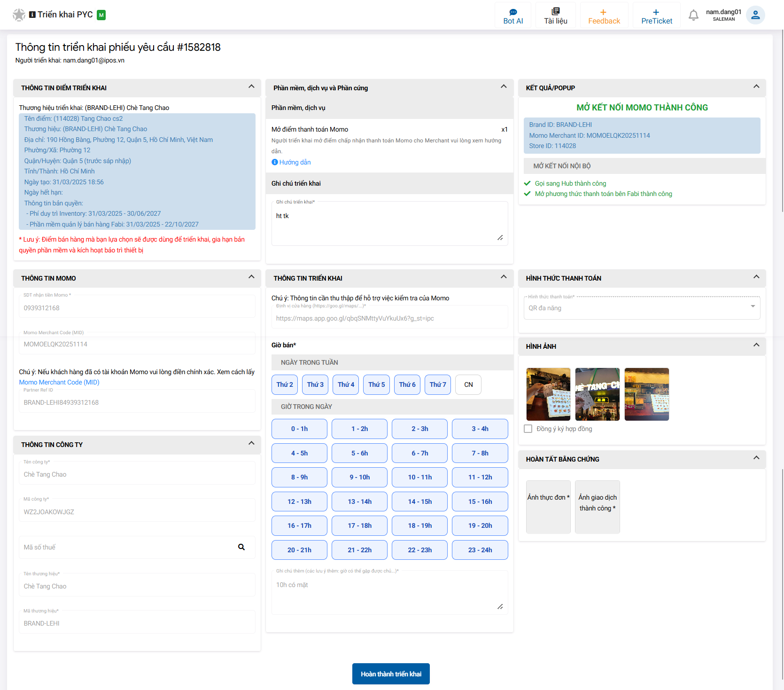Viewport: 784px width, 690px height.
Task: Toggle the 21 - 22h time slot
Action: click(x=359, y=550)
